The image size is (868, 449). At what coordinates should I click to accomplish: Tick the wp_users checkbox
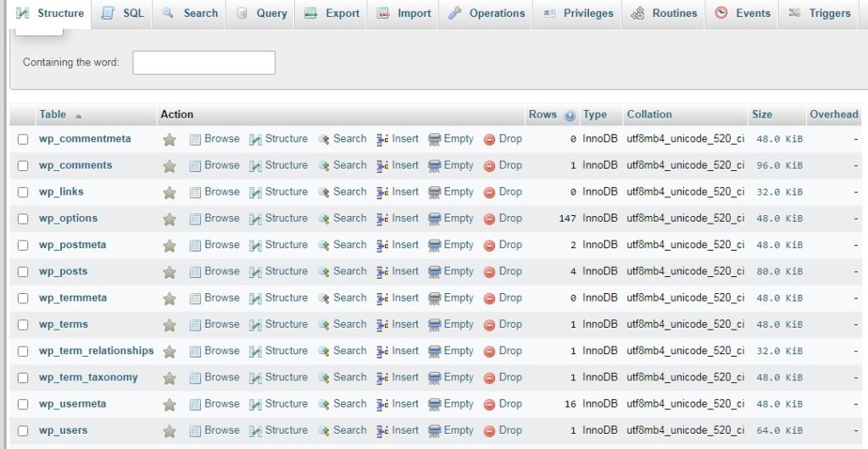23,431
